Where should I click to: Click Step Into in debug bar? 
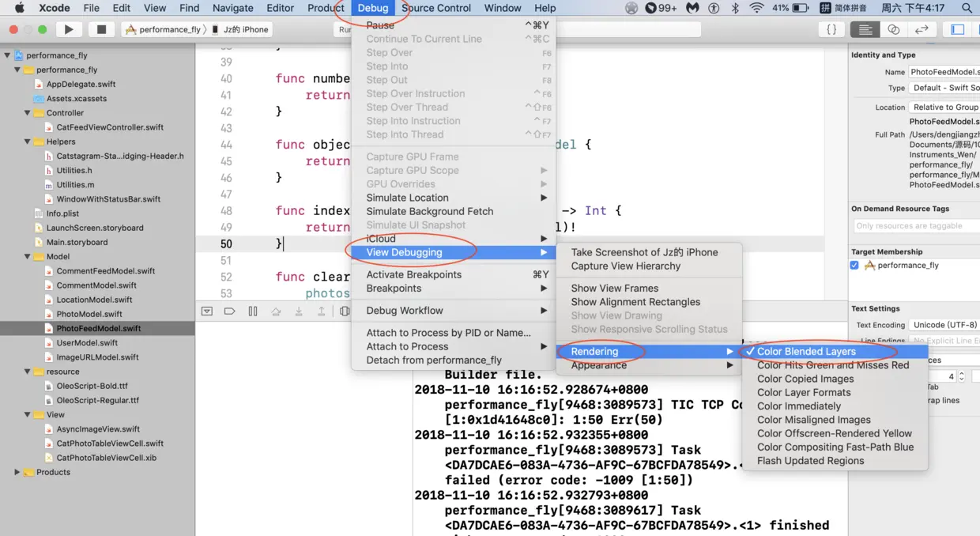point(299,311)
